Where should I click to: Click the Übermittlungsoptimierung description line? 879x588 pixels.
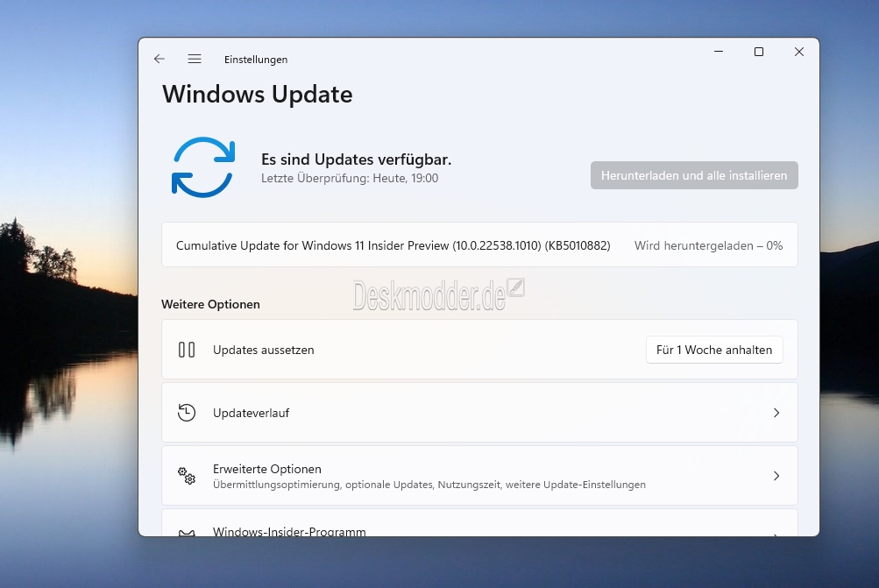[x=429, y=485]
